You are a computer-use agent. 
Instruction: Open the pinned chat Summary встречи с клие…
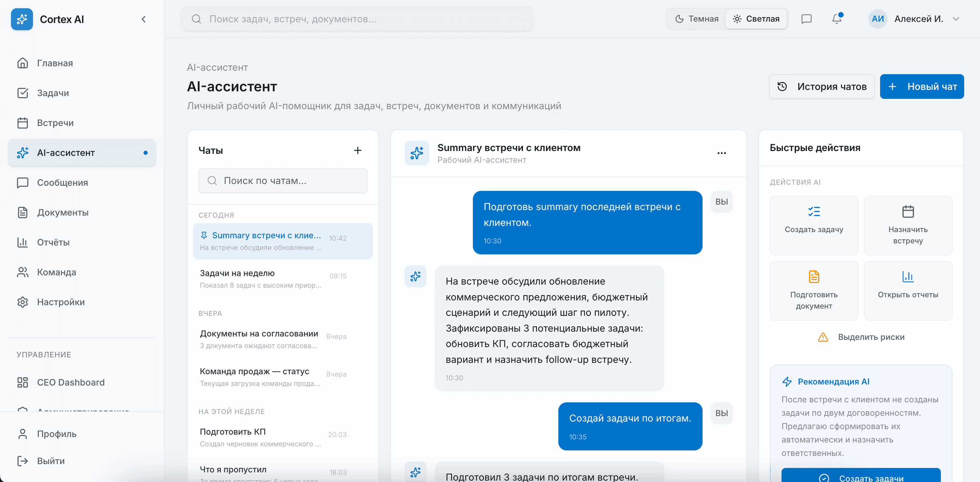[283, 241]
